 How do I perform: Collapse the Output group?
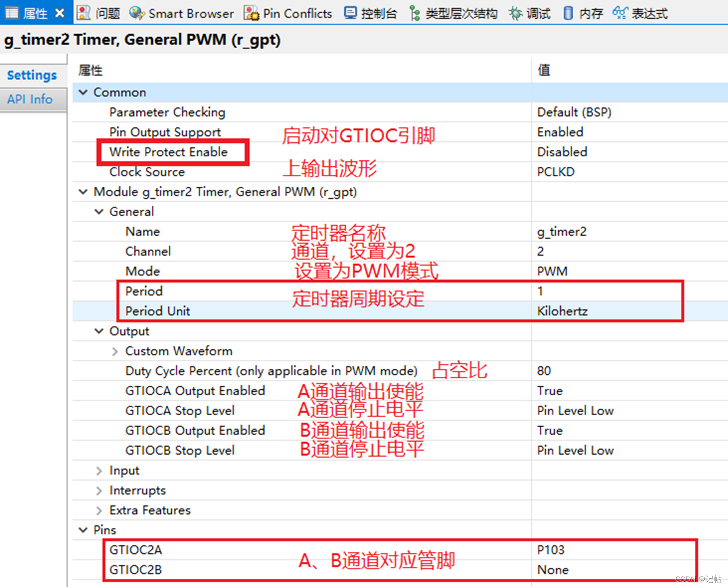[99, 331]
